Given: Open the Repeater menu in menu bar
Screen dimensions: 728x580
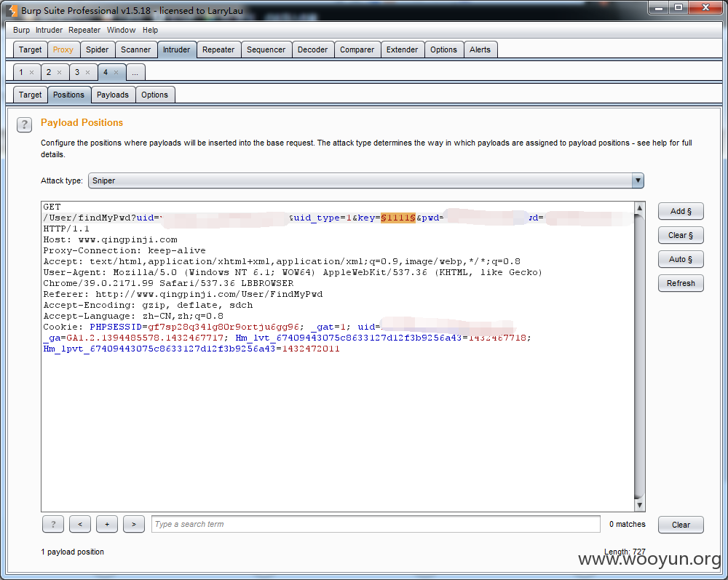Looking at the screenshot, I should coord(84,30).
